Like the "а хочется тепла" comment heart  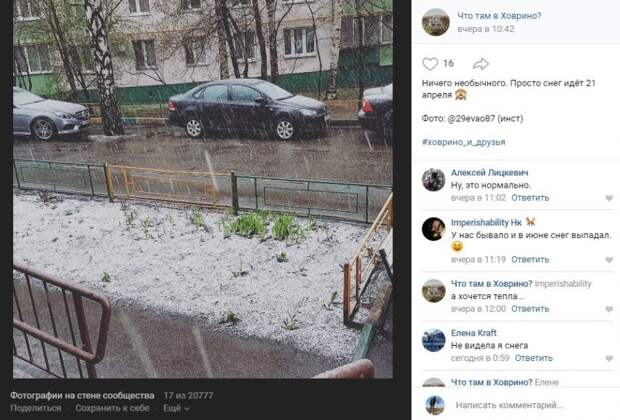[x=609, y=309]
